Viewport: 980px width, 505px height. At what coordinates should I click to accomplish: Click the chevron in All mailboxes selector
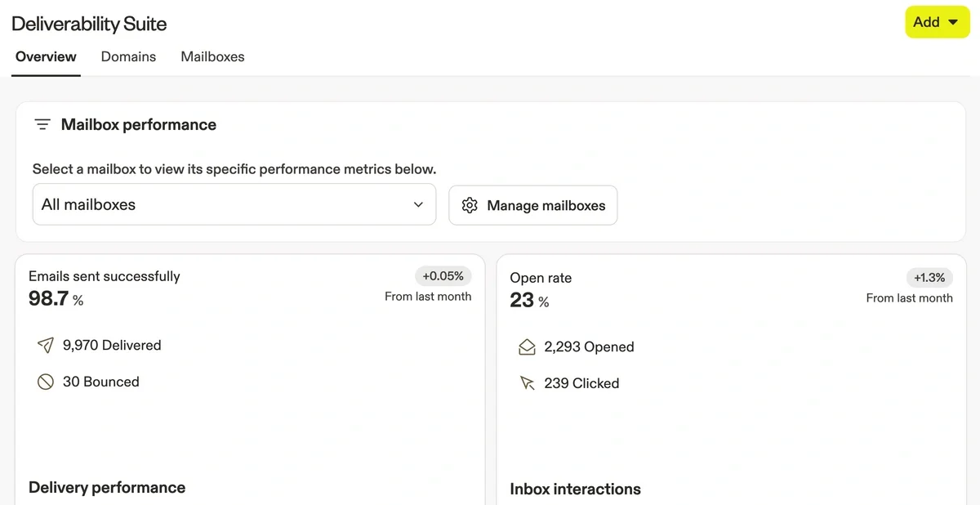[x=418, y=205]
